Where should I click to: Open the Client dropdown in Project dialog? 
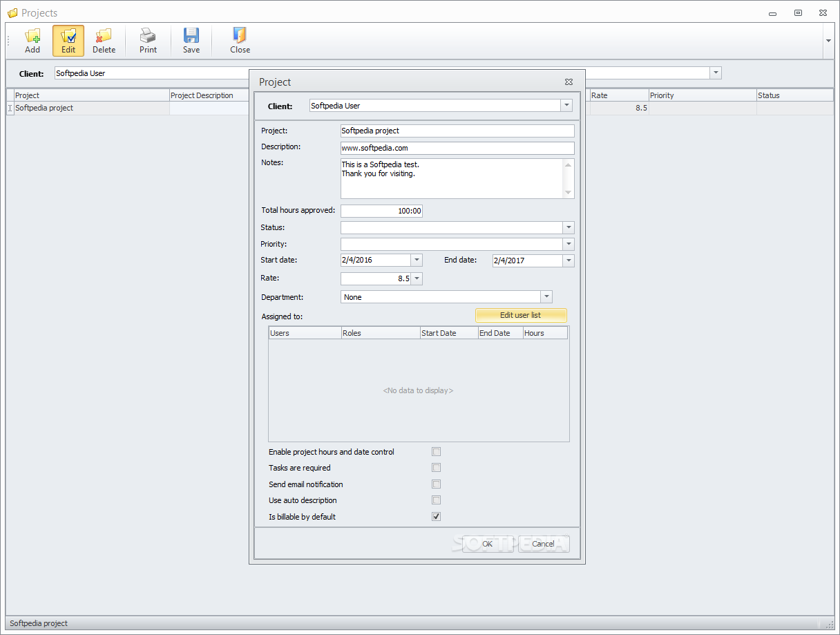[566, 106]
